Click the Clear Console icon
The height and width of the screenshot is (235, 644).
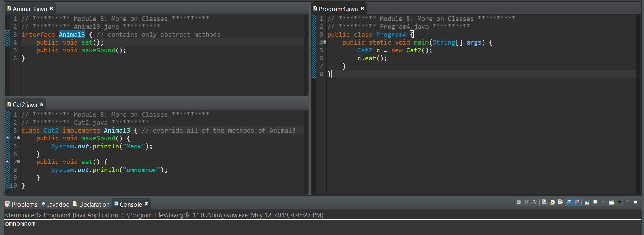[545, 202]
